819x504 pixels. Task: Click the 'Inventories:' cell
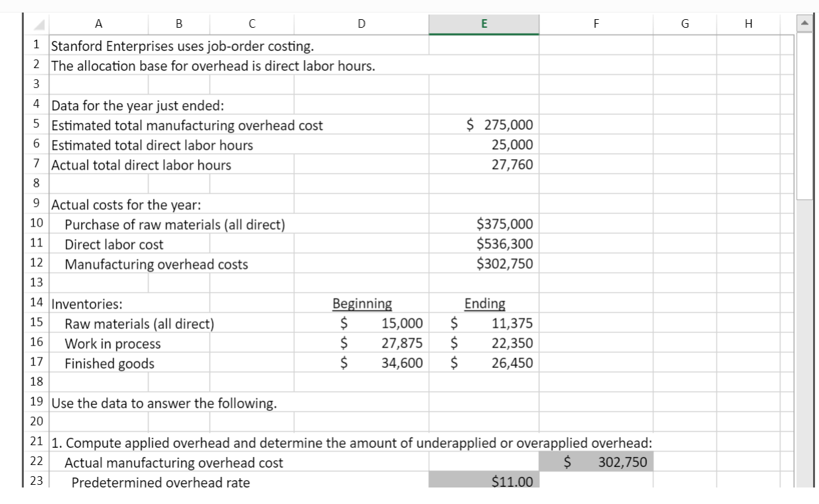coord(87,305)
